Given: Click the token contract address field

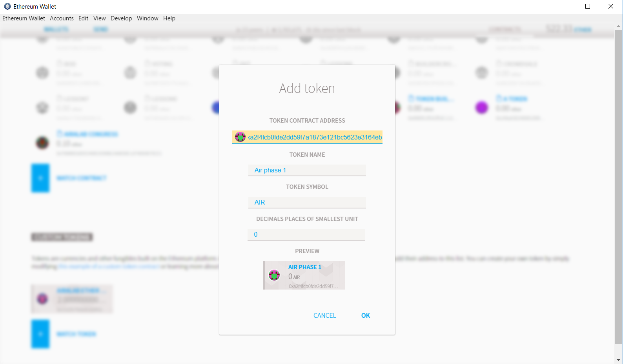Looking at the screenshot, I should click(x=315, y=137).
